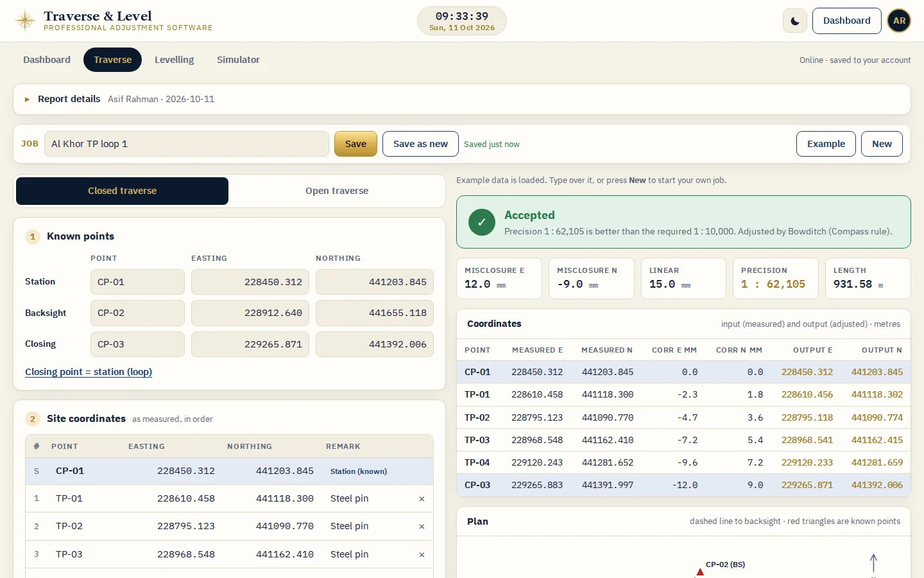Delete the TP-02 row using its × icon
Viewport: 924px width, 578px height.
coord(422,527)
